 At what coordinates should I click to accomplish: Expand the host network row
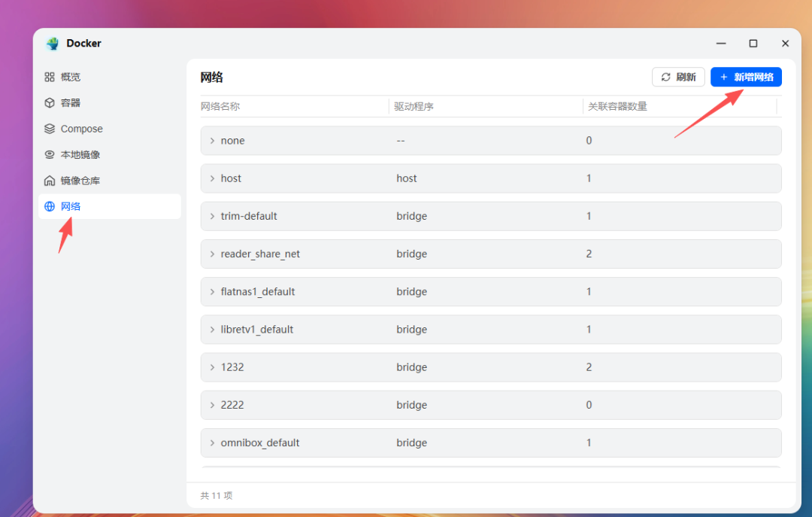[x=212, y=178]
